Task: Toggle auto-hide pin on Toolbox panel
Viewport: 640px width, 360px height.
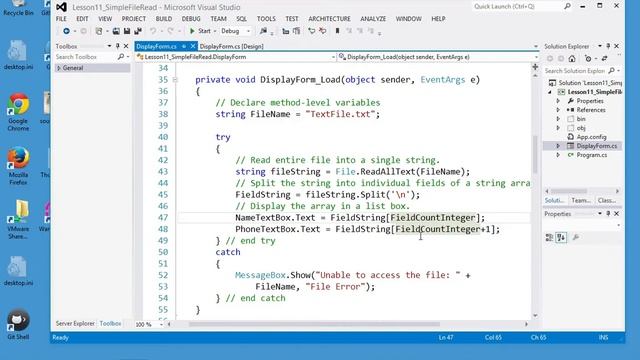Action: pos(118,46)
